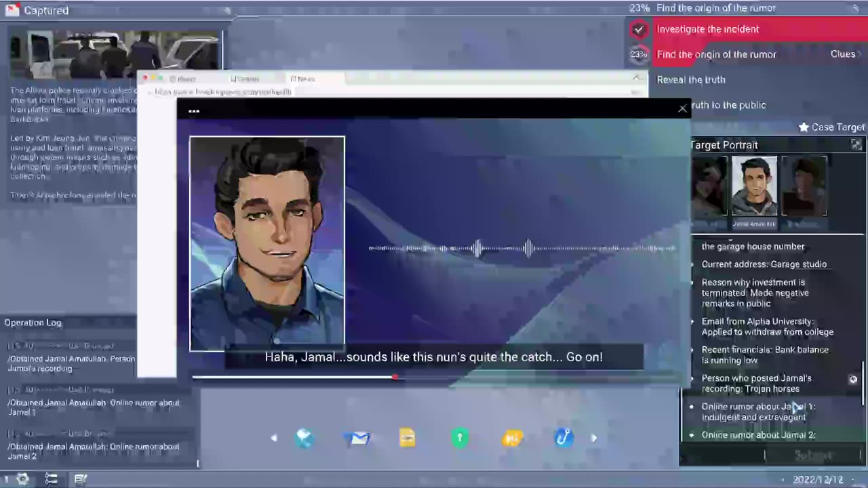Click log entry 'Online rumor about Jamal 2'

pos(93,451)
